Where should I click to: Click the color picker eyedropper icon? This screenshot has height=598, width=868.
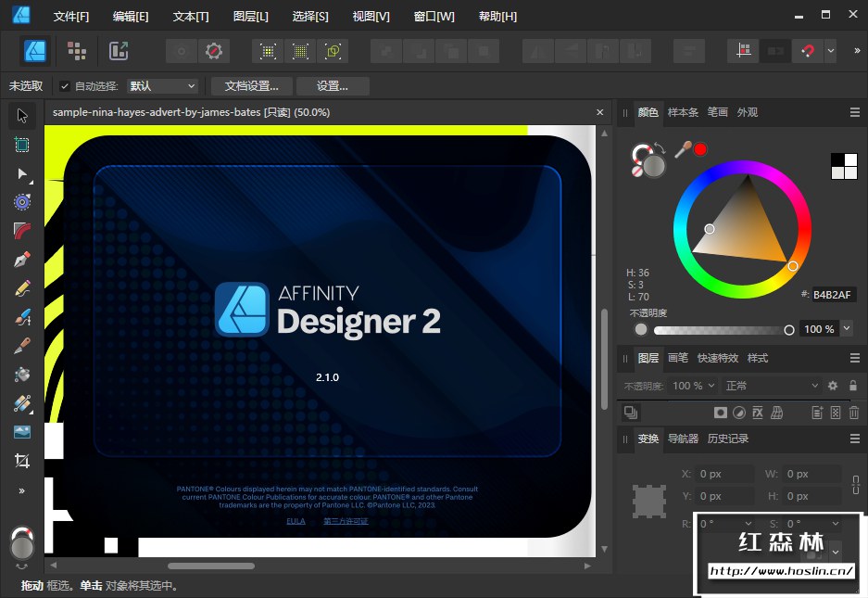[x=683, y=148]
